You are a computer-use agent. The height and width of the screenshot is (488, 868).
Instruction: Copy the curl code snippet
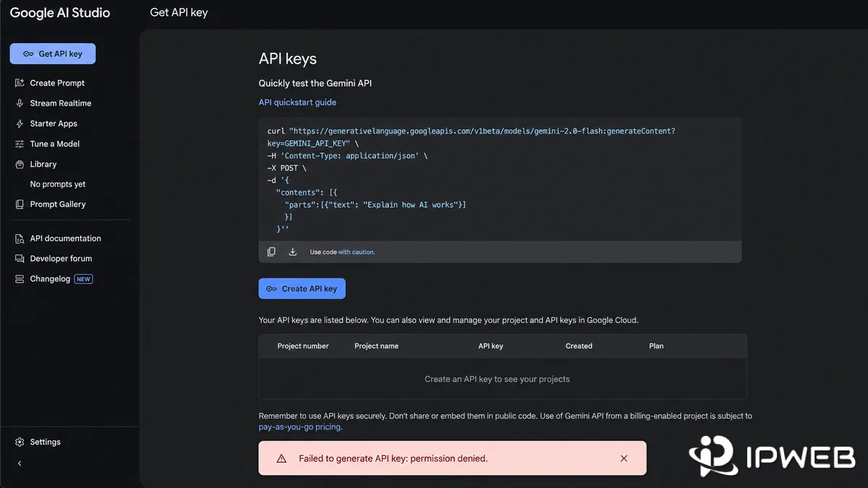pyautogui.click(x=271, y=252)
